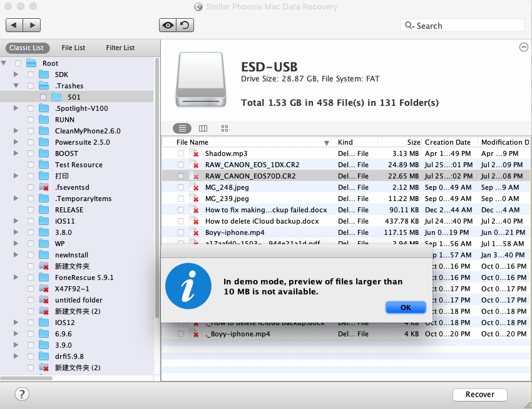
Task: Click the folder tree vertical scrollbar
Action: 157,189
